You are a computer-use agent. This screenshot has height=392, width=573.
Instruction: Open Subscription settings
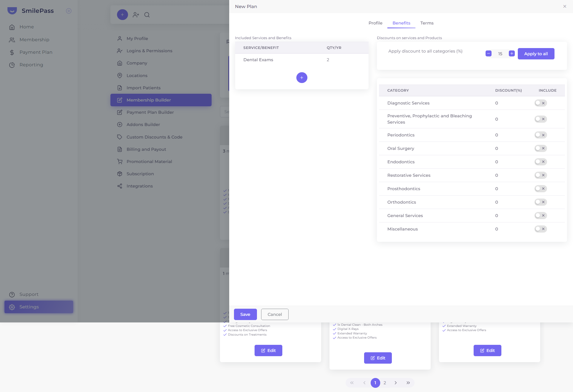pos(161,174)
